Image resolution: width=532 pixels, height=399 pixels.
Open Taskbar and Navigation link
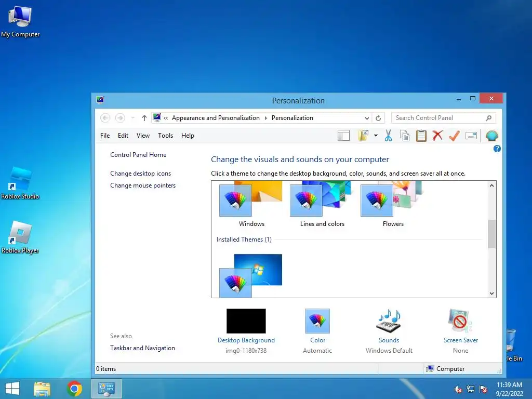(x=142, y=348)
